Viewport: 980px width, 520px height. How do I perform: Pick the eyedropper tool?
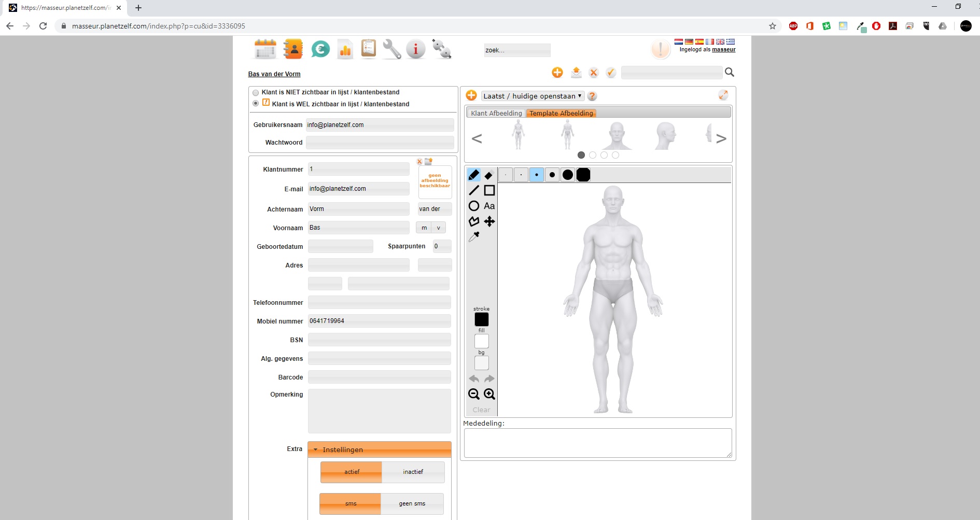click(x=474, y=237)
